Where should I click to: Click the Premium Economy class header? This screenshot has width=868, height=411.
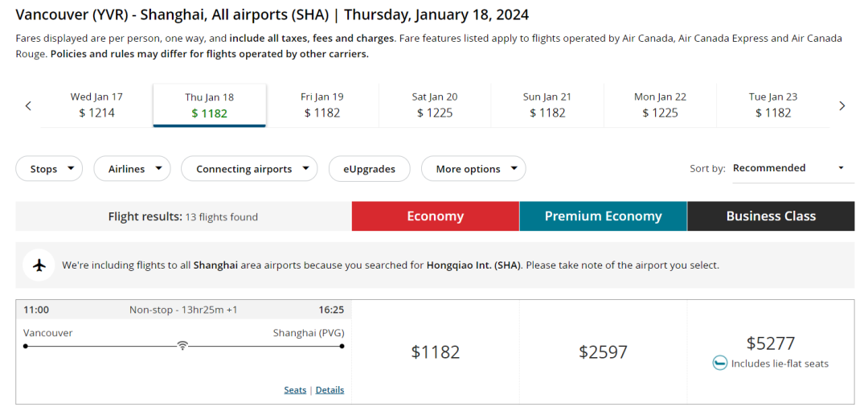pyautogui.click(x=603, y=216)
